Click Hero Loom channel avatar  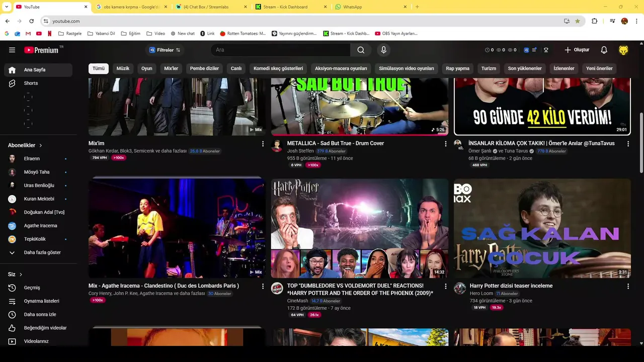pos(460,288)
